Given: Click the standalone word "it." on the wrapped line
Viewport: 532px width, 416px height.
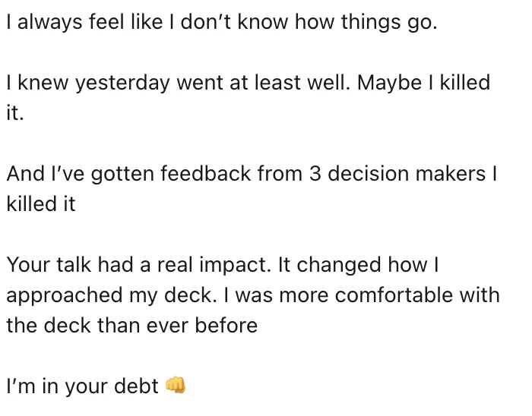Looking at the screenshot, I should tap(16, 112).
